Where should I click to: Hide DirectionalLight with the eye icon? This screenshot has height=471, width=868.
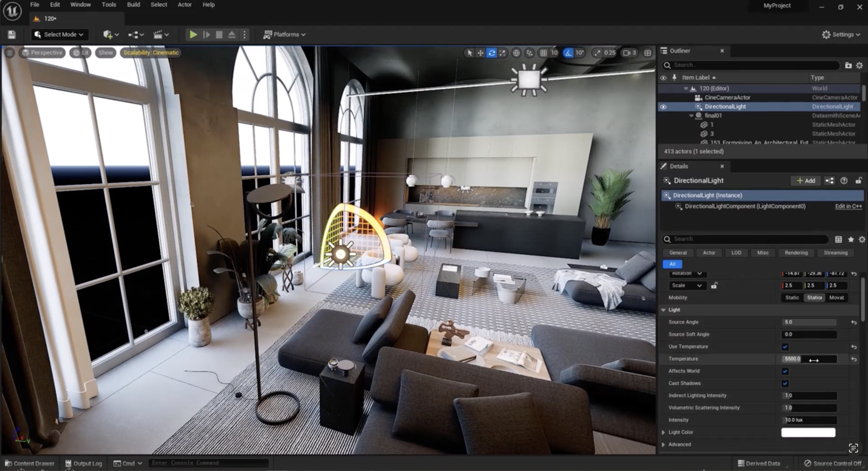(x=663, y=107)
